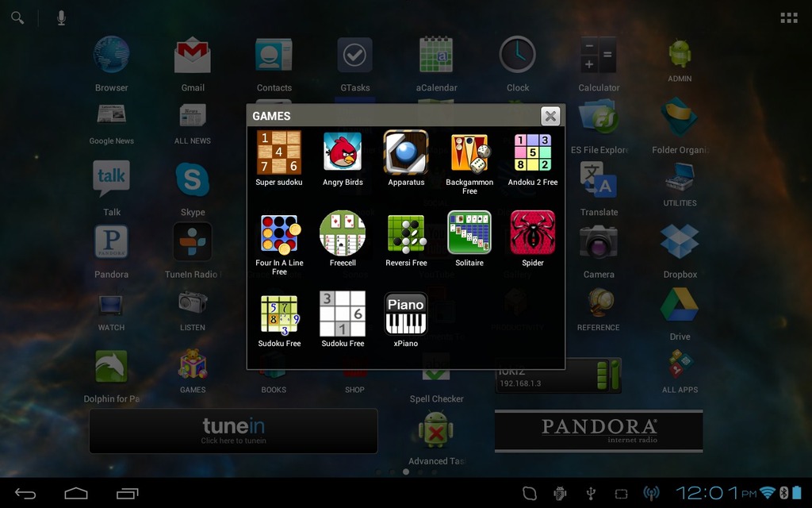Launch the TuneIn Radio app icon

[x=193, y=241]
